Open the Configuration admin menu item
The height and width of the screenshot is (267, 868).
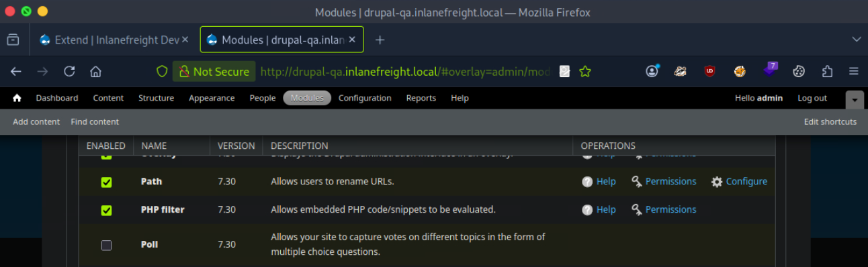[365, 98]
